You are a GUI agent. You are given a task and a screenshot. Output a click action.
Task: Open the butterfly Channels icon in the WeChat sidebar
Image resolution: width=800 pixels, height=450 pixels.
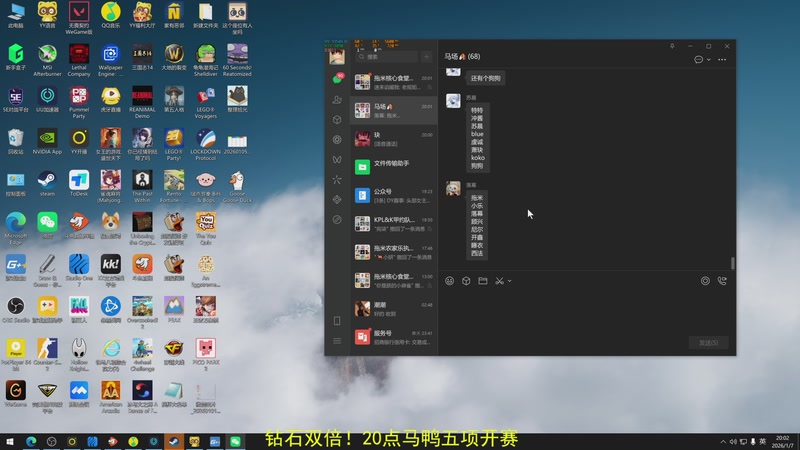click(337, 160)
